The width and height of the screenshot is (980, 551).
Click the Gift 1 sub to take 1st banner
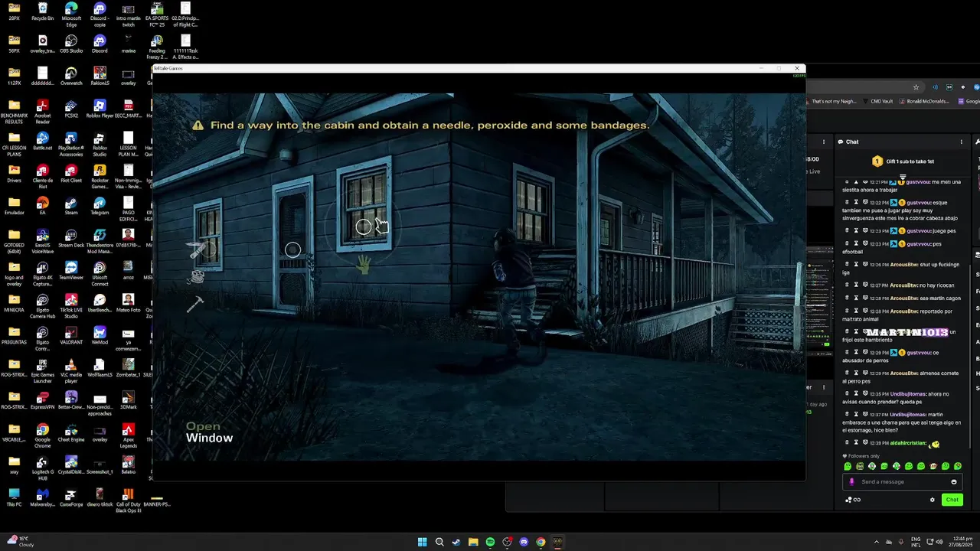pyautogui.click(x=902, y=161)
